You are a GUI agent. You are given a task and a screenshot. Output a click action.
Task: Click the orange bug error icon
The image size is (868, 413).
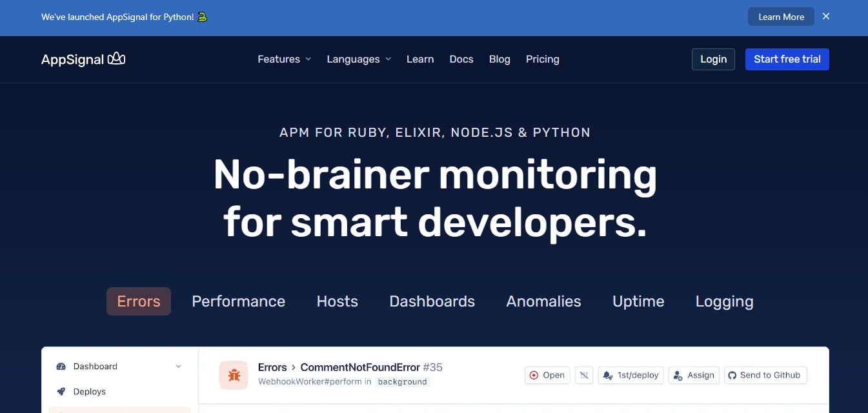tap(234, 375)
